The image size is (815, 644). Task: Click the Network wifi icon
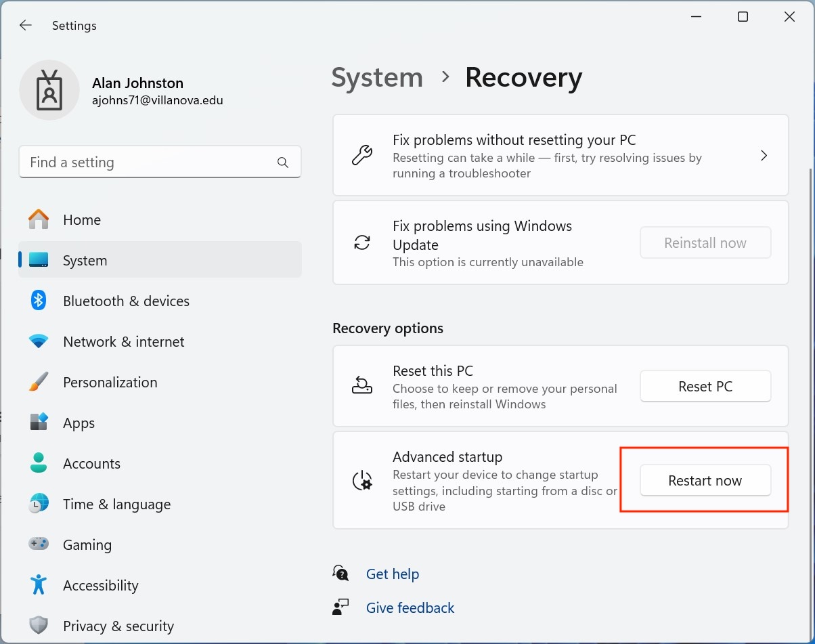[39, 341]
